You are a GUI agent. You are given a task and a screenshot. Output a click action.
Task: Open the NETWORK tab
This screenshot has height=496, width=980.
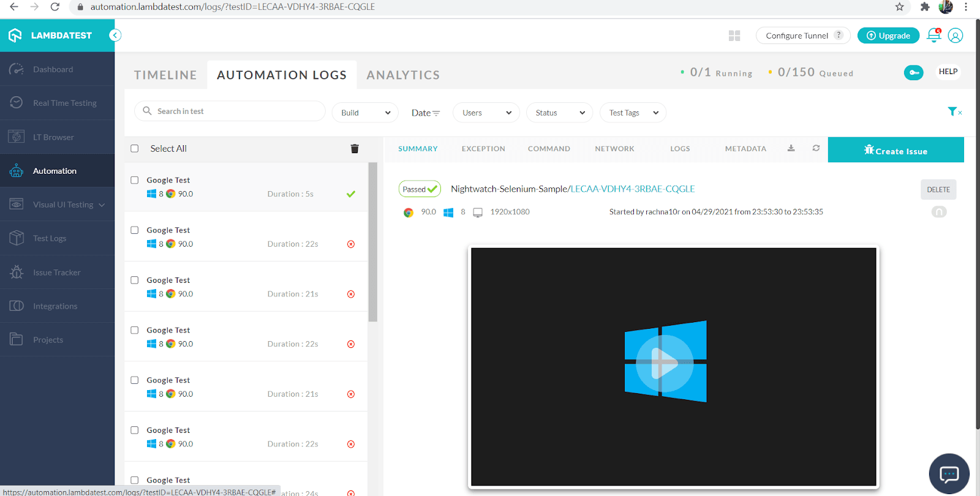coord(614,149)
